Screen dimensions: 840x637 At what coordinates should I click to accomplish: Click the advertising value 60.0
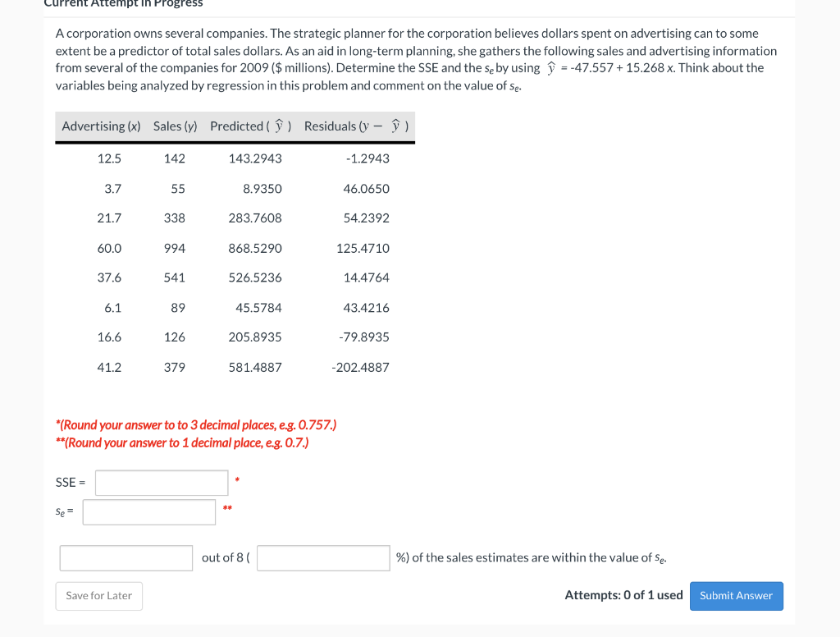[x=109, y=248]
